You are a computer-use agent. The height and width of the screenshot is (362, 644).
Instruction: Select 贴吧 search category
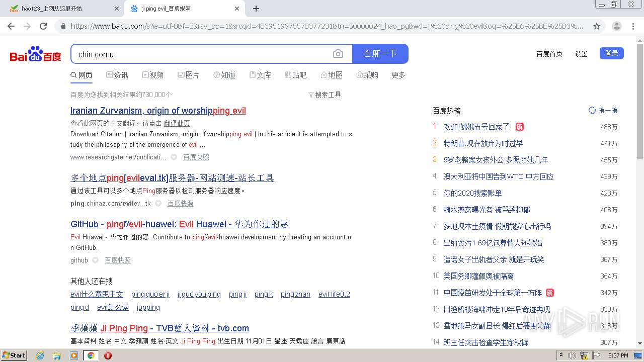296,75
